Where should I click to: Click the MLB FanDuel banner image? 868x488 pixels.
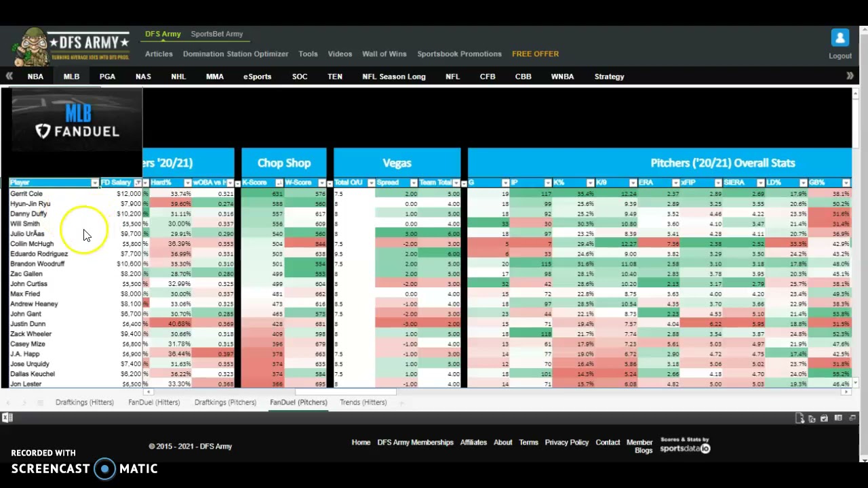coord(77,121)
